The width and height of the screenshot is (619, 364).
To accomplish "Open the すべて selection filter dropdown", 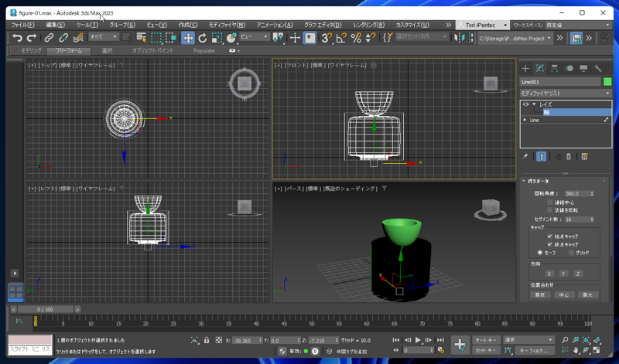I will pos(104,36).
